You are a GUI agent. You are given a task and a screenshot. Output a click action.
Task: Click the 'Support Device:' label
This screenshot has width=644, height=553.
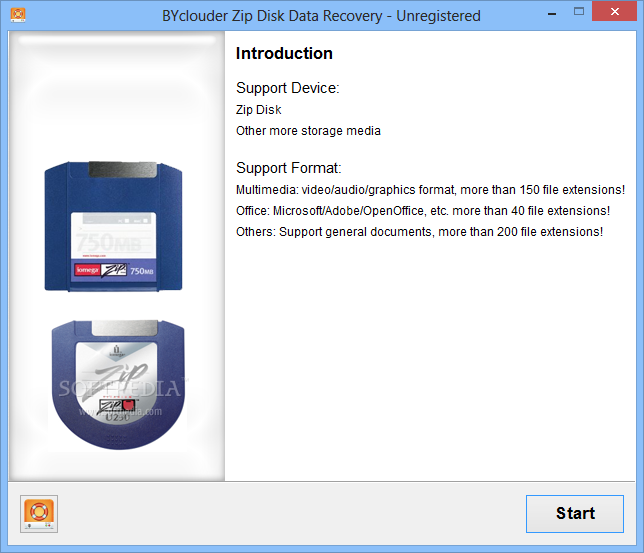(288, 88)
